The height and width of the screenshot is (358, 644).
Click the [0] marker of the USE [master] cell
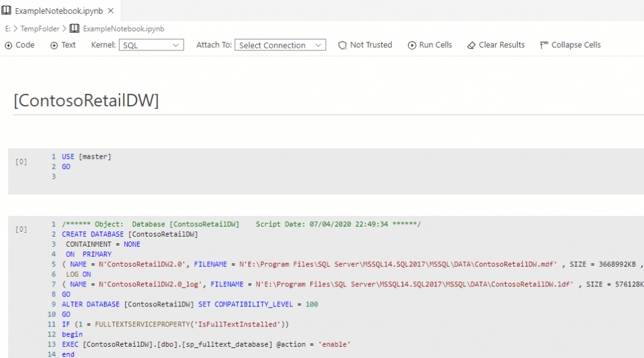tap(21, 162)
